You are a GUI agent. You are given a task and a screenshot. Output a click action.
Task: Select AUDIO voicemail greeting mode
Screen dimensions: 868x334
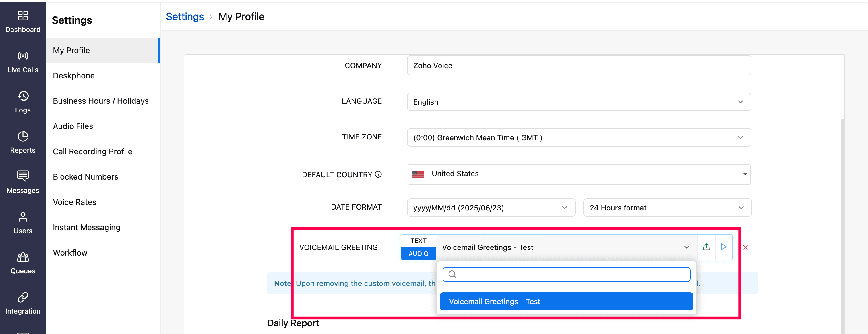click(418, 253)
